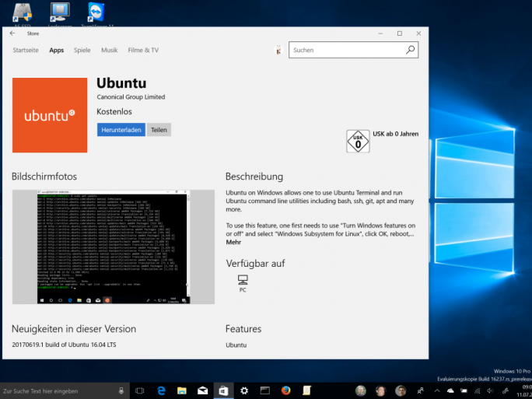The height and width of the screenshot is (399, 532).
Task: Click the OneDrive cloud tray icon
Action: (450, 391)
